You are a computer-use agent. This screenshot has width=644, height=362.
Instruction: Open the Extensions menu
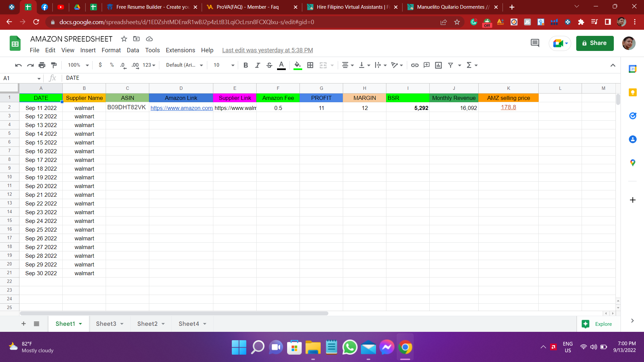[180, 50]
